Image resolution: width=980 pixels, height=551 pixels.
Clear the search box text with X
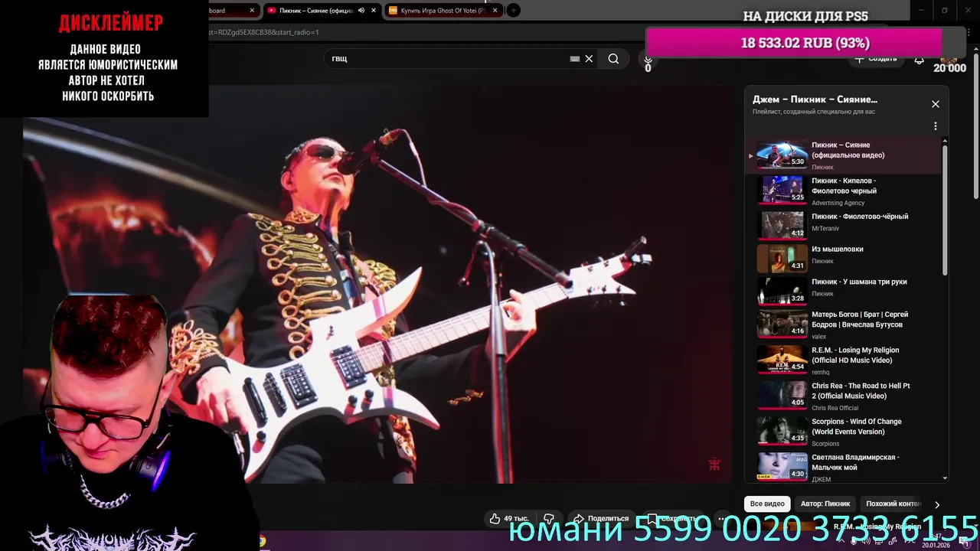589,59
